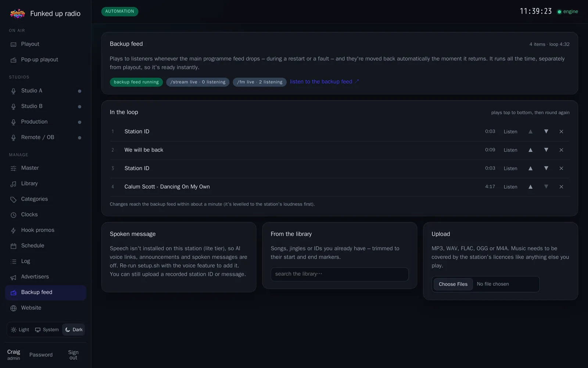Listen to 'We will be back'
Viewport: 588px width, 368px height.
click(x=510, y=150)
